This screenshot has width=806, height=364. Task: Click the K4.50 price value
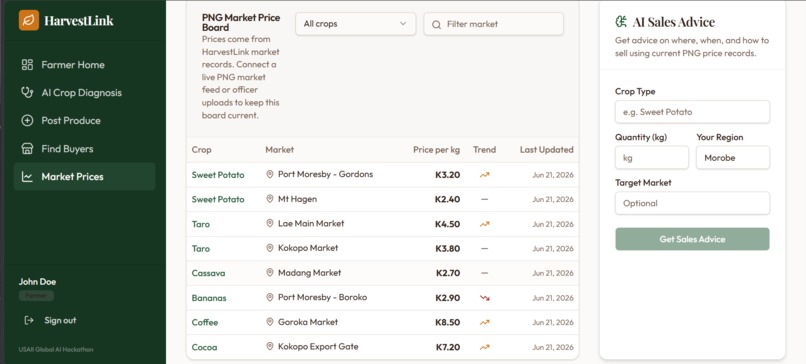(x=448, y=224)
